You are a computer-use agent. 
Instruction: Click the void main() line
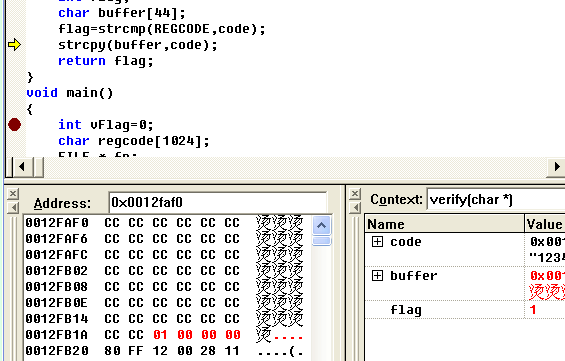[70, 93]
